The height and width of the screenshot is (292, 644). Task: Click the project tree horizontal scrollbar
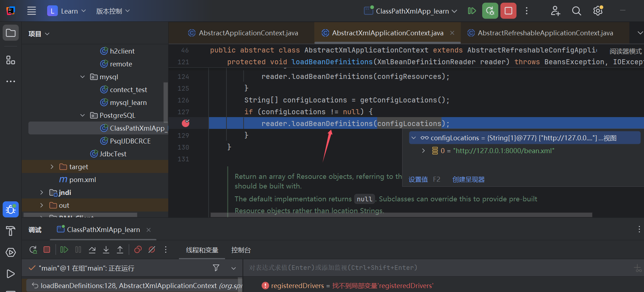click(80, 215)
